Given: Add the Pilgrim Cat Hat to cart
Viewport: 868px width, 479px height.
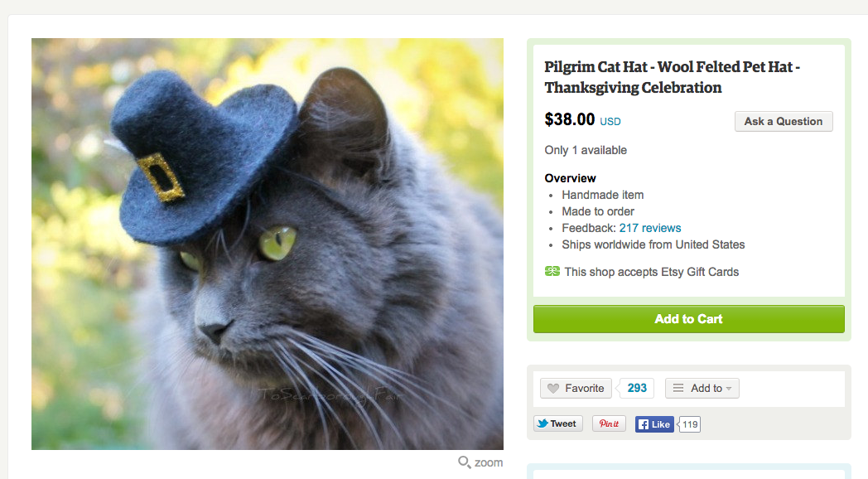Looking at the screenshot, I should pyautogui.click(x=688, y=319).
